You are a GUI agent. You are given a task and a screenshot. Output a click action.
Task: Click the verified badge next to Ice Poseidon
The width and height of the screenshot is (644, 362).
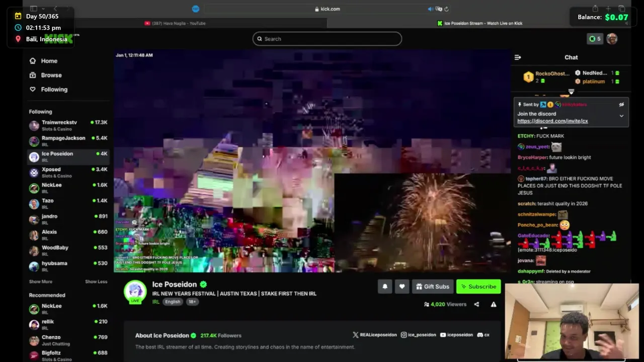[203, 285]
